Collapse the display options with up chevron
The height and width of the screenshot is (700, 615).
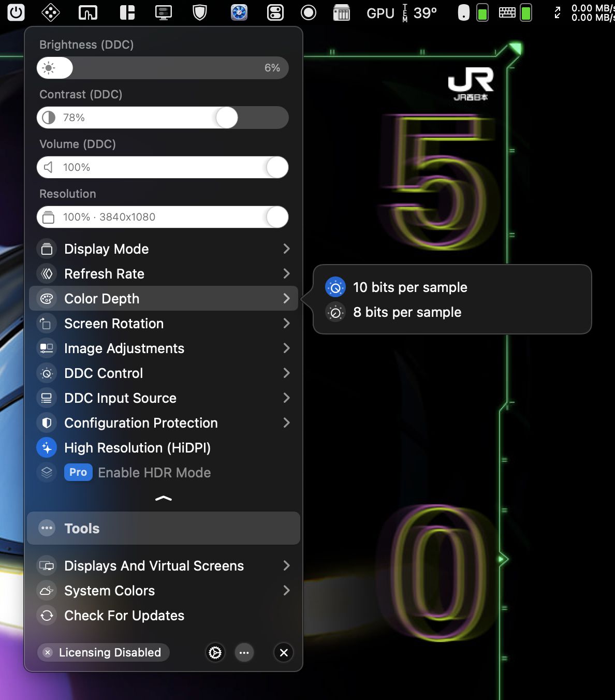(164, 499)
